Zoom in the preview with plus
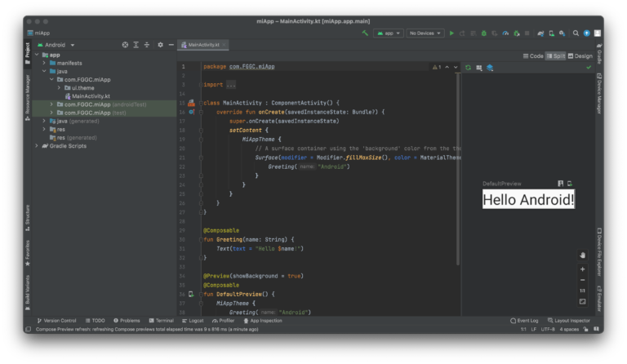The height and width of the screenshot is (364, 627). tap(583, 269)
